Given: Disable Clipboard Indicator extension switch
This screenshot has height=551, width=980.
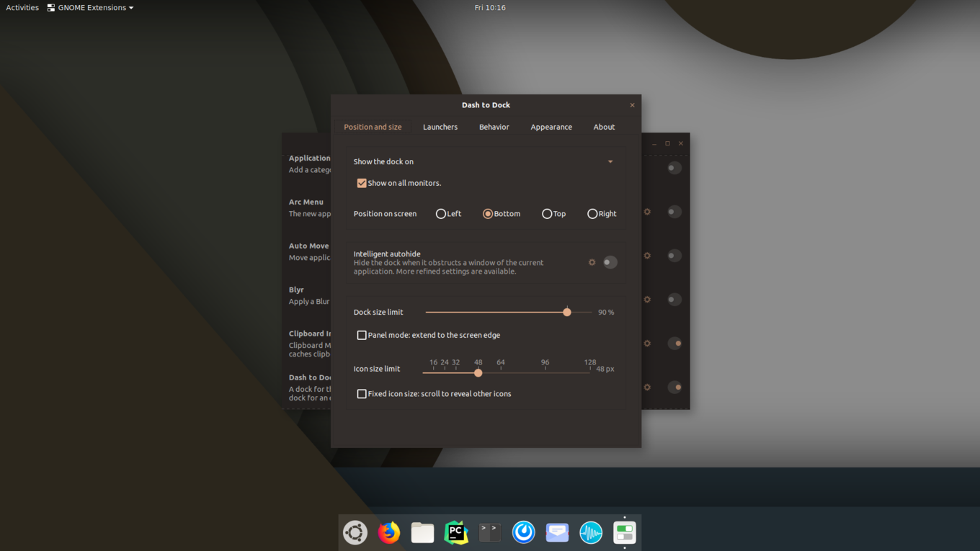Looking at the screenshot, I should click(674, 344).
